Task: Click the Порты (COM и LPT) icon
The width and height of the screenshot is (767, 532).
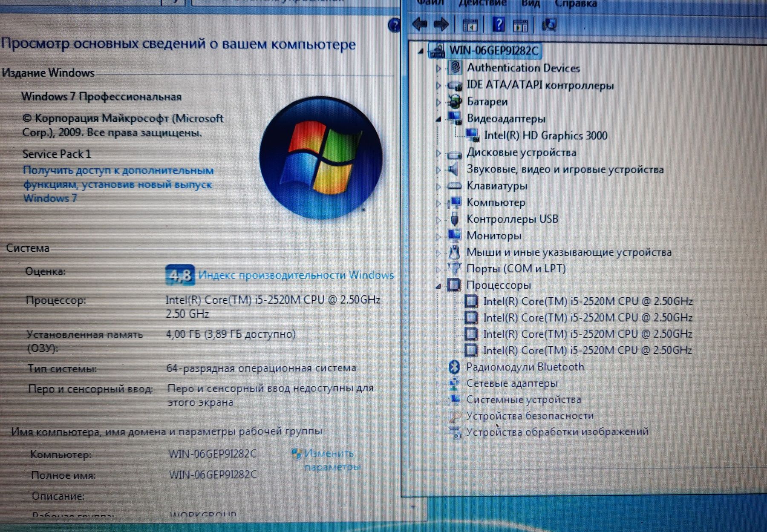Action: coord(454,268)
